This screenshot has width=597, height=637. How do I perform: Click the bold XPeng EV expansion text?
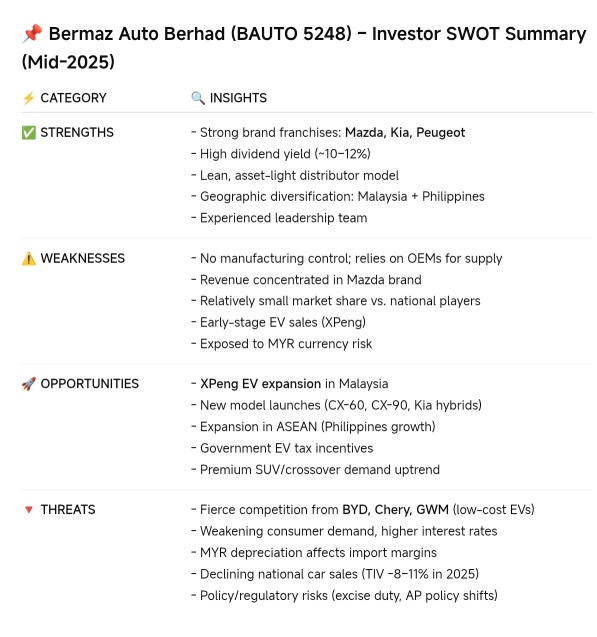[x=260, y=384]
